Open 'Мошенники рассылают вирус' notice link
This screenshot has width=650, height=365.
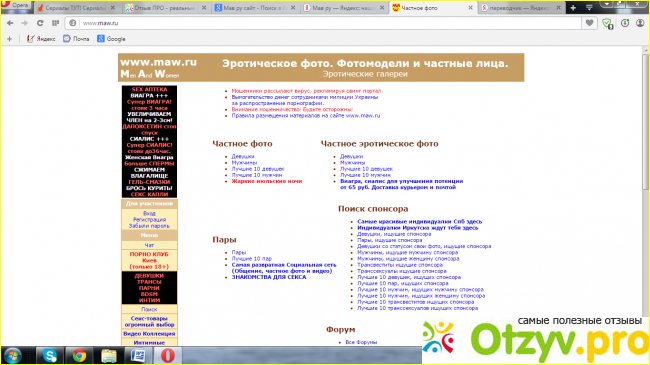coord(307,91)
